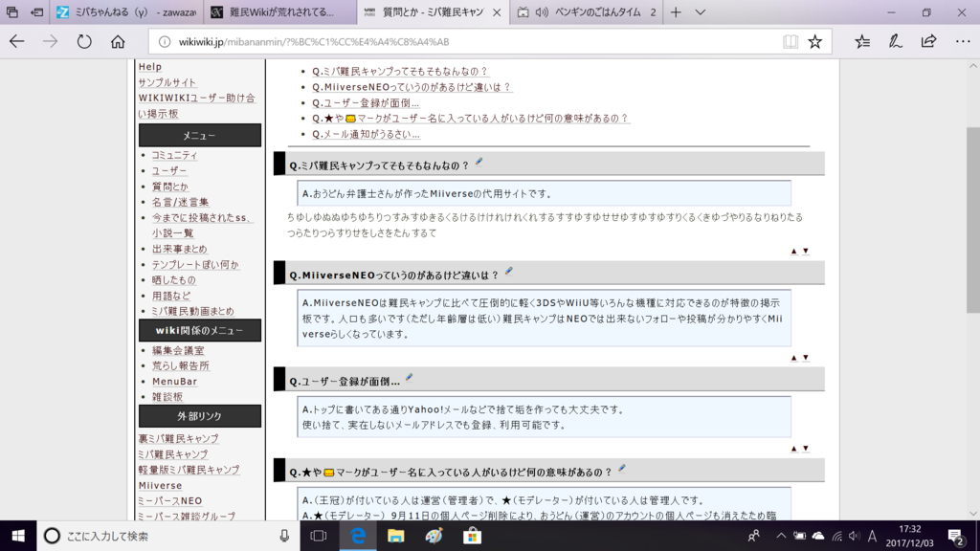Open the Edge favorites hub
This screenshot has height=551, width=980.
click(862, 42)
